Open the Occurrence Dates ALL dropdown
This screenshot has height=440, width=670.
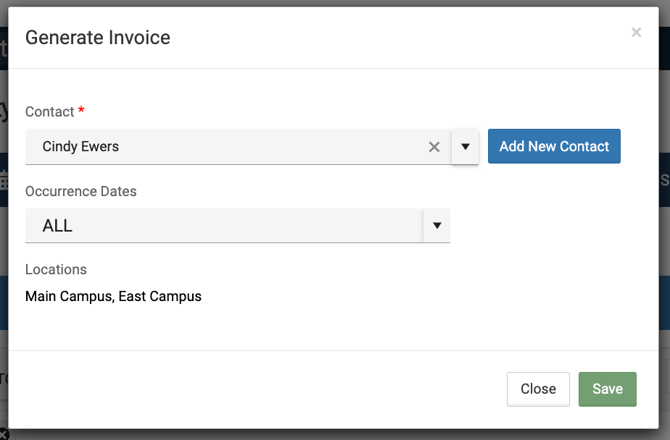223,226
